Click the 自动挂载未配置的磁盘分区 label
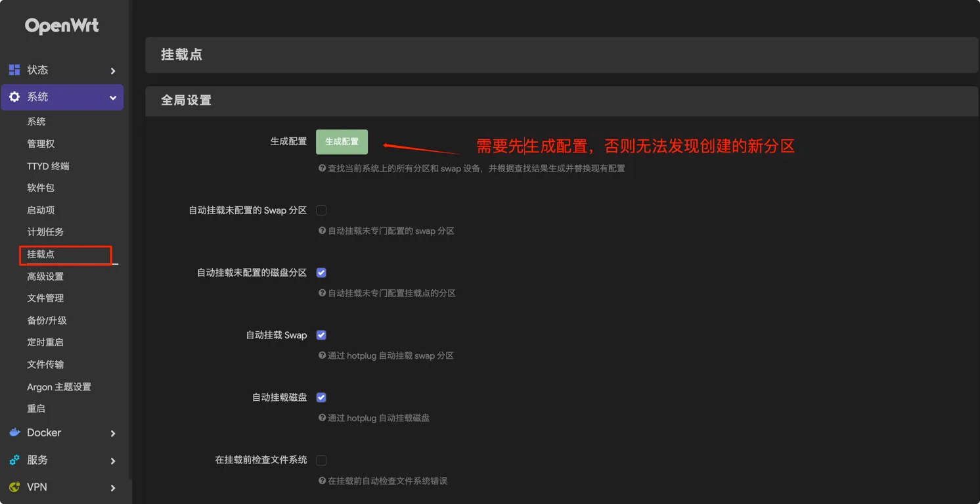 pyautogui.click(x=252, y=273)
